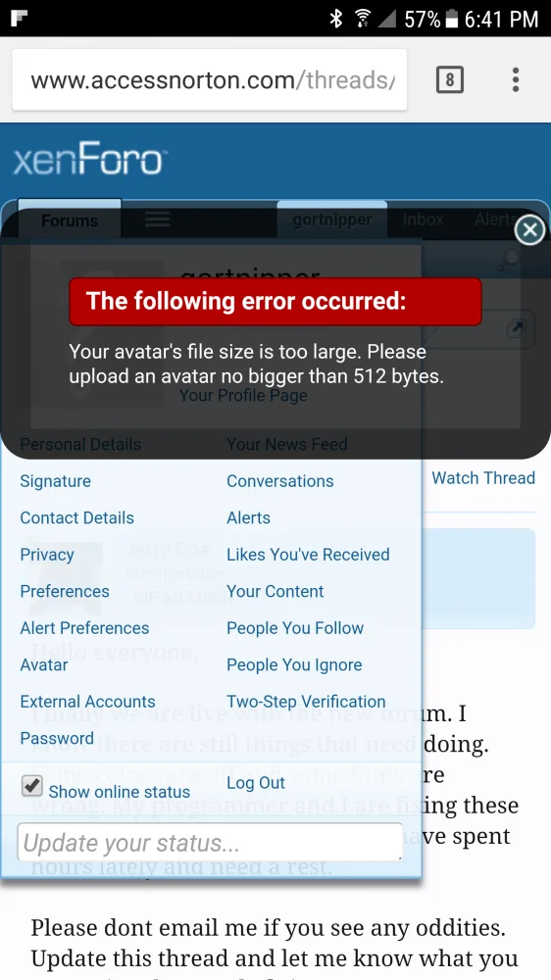Click the Update your status field
This screenshot has width=551, height=980.
tap(210, 843)
